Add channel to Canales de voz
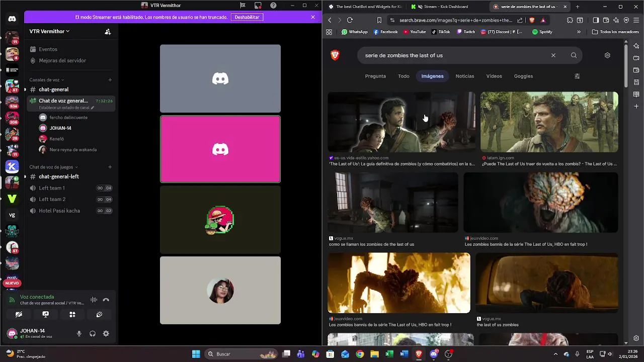The width and height of the screenshot is (644, 362). (x=110, y=80)
